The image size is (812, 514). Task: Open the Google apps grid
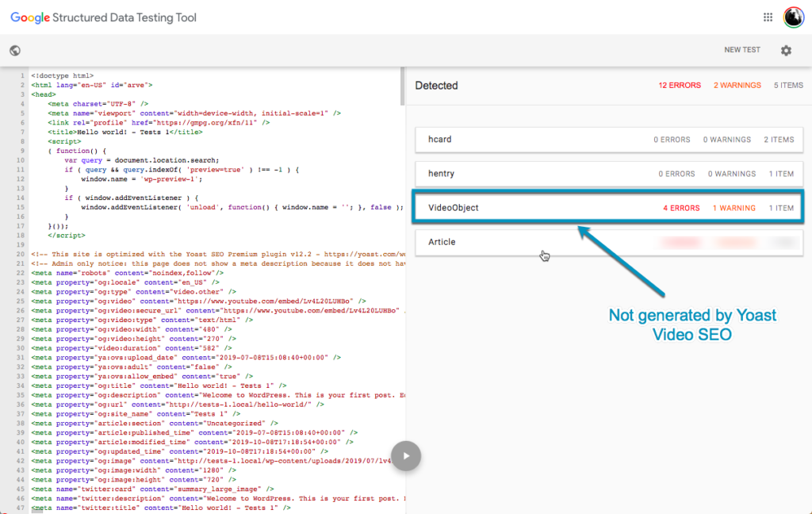tap(768, 17)
